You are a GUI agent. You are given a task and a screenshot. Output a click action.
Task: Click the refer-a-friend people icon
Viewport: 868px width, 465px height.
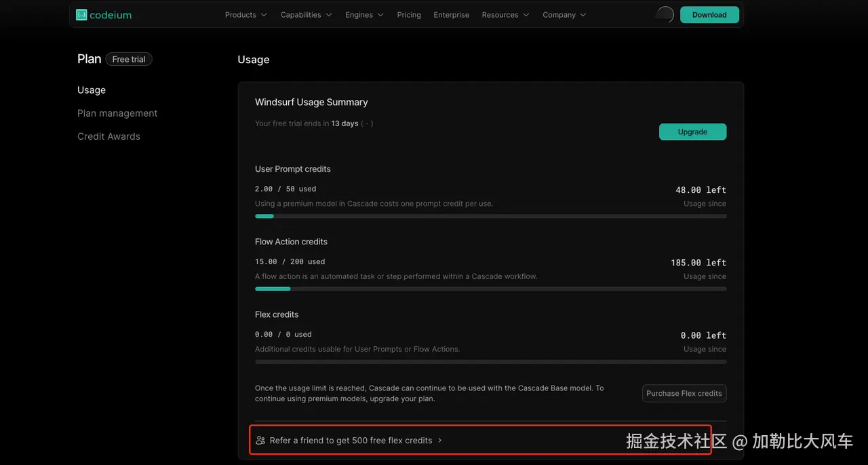(260, 440)
